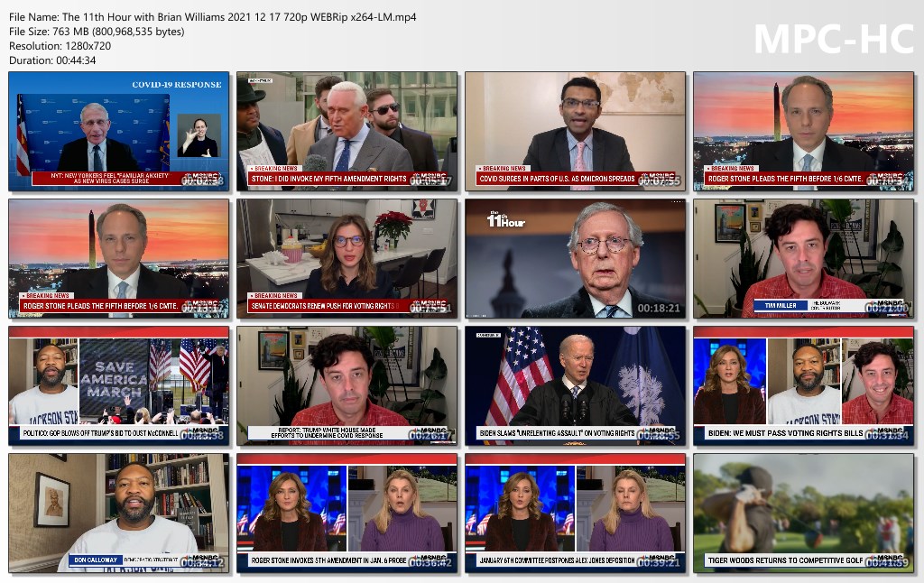Click the 00:18:21 timestamp text
Image resolution: width=924 pixels, height=583 pixels.
click(658, 308)
